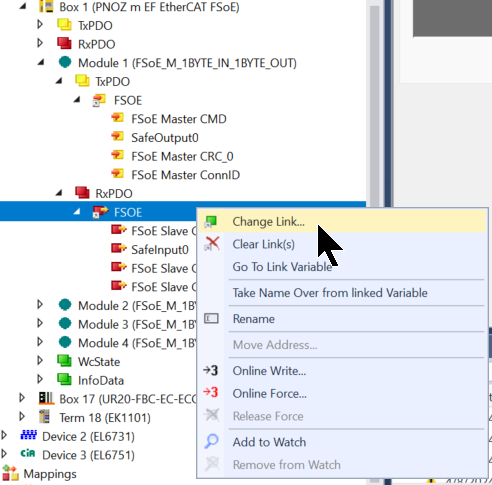Click the Change Link green icon
This screenshot has height=485, width=492.
point(211,222)
